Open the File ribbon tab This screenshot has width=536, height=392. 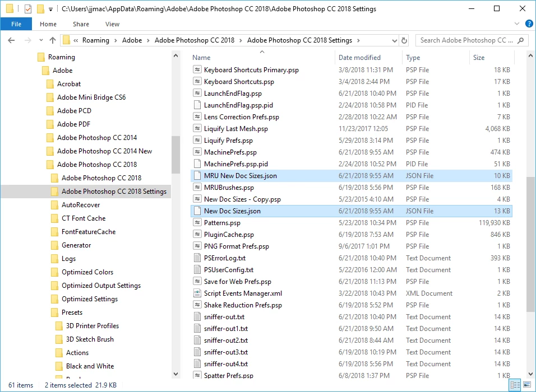coord(16,24)
